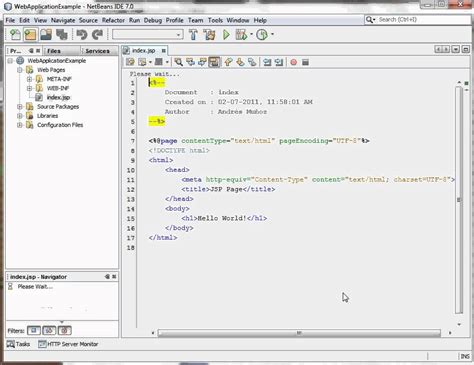Open the Refactor menu
The width and height of the screenshot is (474, 365).
pos(113,20)
